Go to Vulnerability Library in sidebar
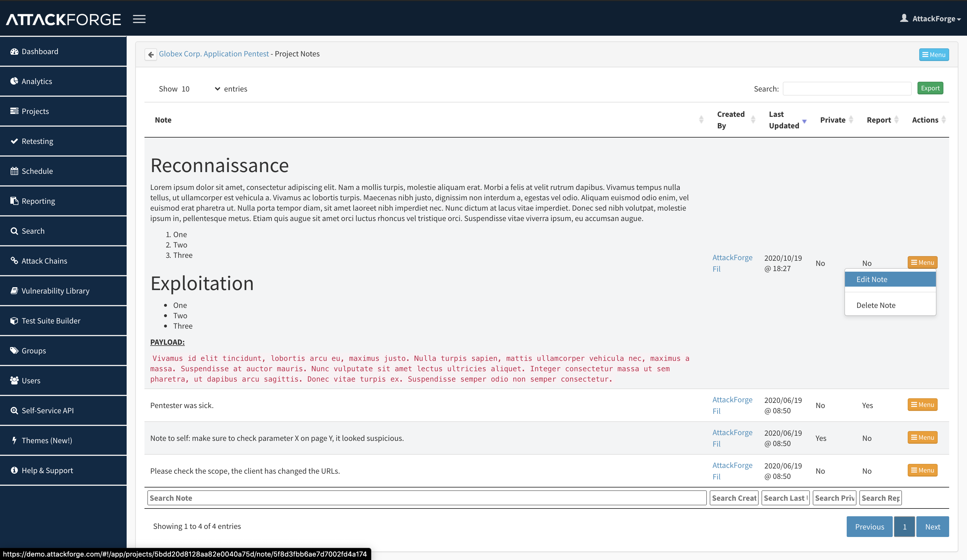The width and height of the screenshot is (967, 560). (x=63, y=291)
